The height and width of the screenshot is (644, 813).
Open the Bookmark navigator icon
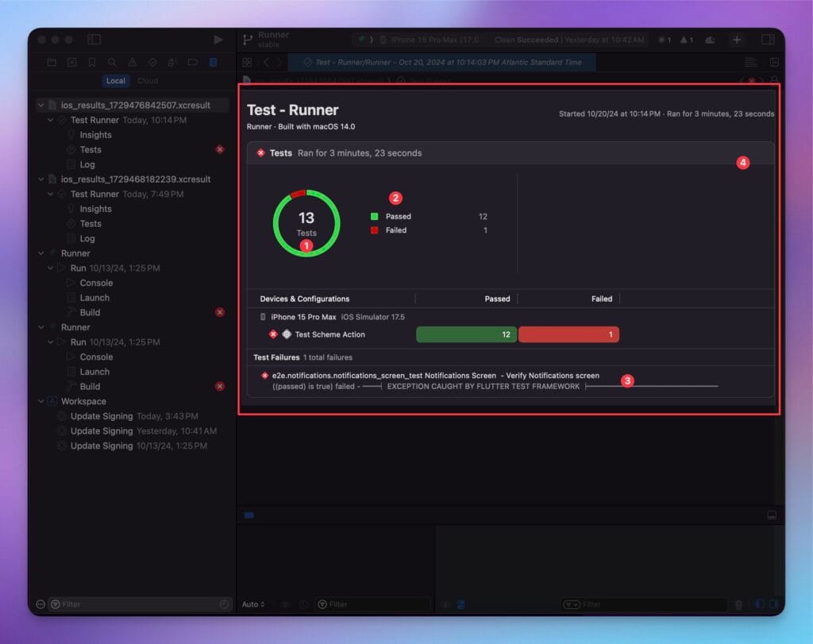(x=92, y=62)
